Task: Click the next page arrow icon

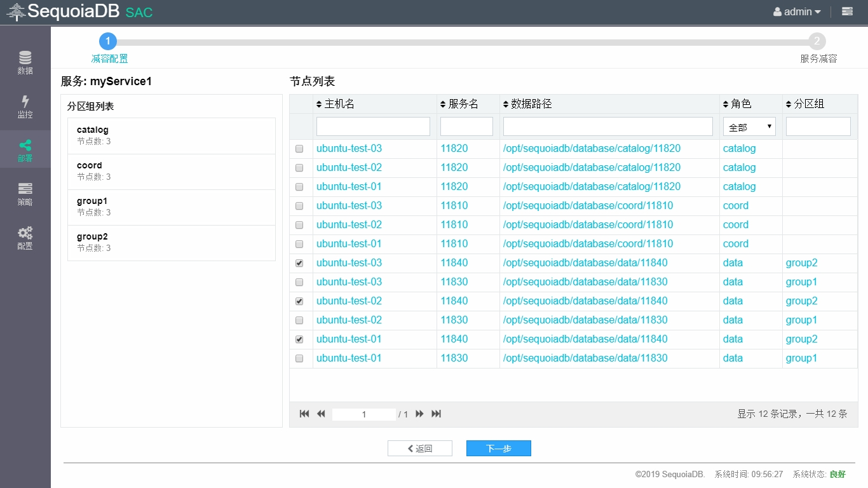Action: 419,414
